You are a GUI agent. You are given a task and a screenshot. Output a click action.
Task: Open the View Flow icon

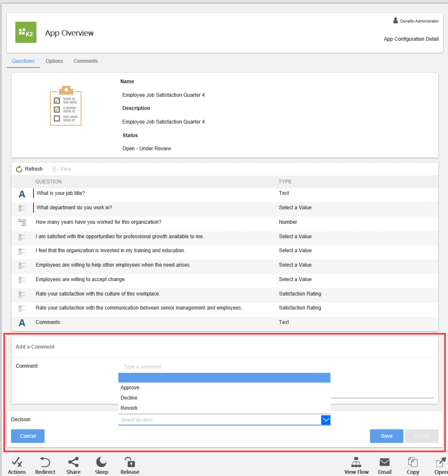click(x=356, y=462)
